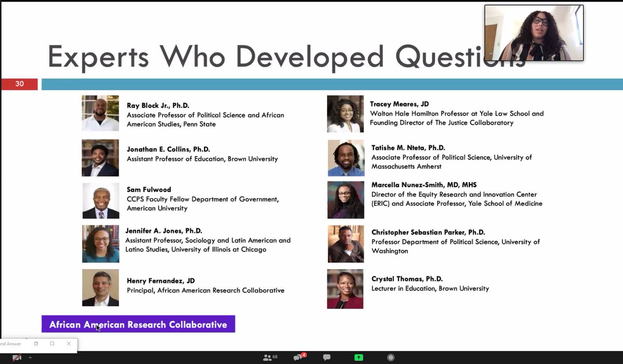Click 'Lecturer in Education, Brown University' text
623x364 pixels.
tap(430, 289)
